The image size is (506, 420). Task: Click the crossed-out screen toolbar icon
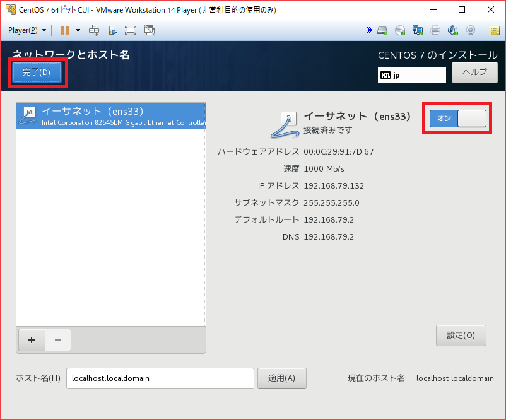(x=150, y=30)
